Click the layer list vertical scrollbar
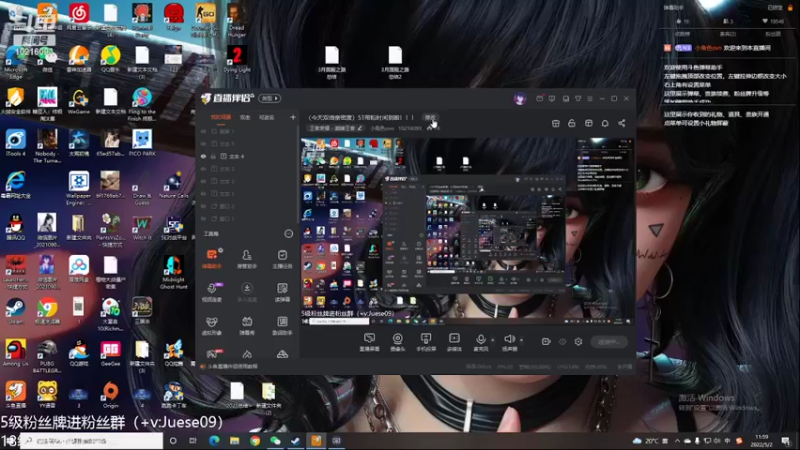Image resolution: width=800 pixels, height=450 pixels. coord(298,173)
